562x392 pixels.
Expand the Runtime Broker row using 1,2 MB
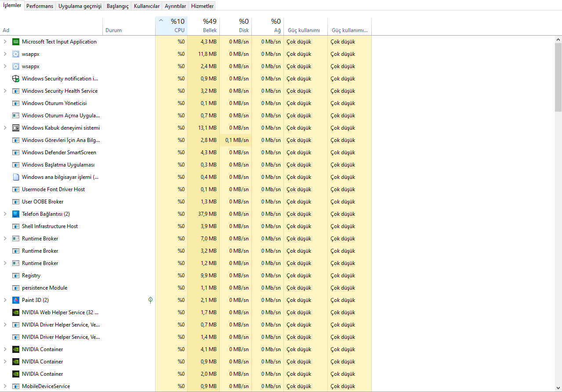(x=5, y=263)
